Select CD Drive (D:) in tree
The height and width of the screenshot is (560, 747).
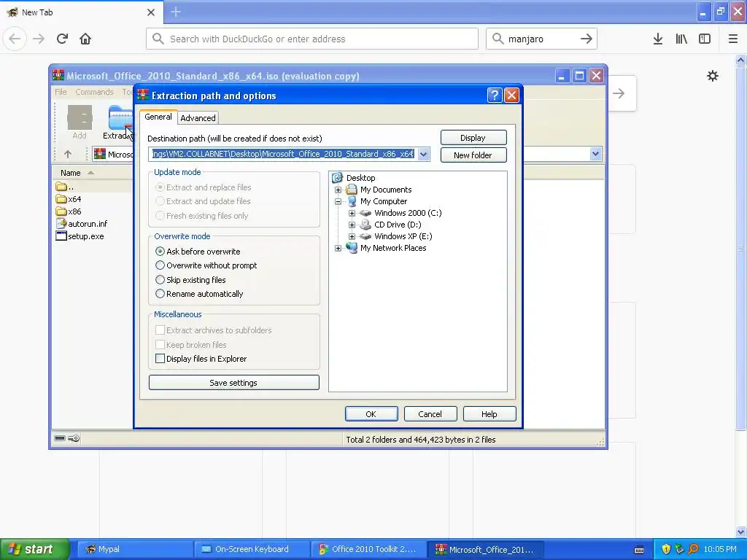click(x=398, y=225)
